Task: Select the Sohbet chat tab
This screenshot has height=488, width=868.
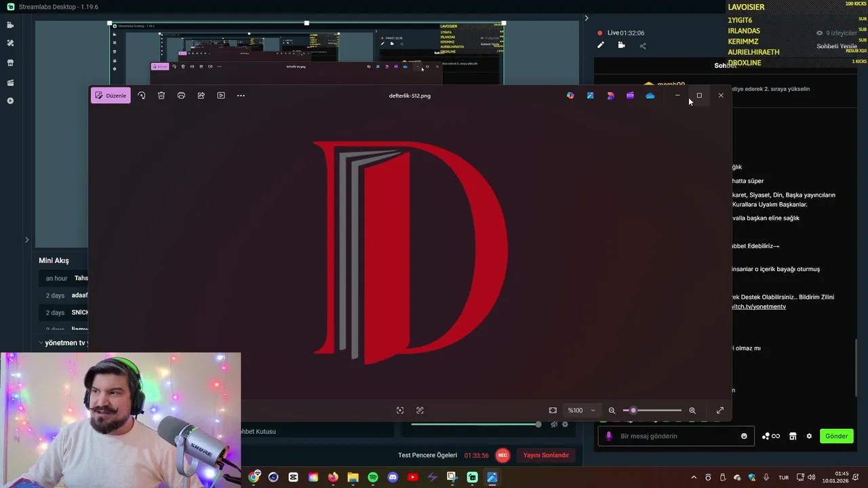Action: tap(725, 66)
